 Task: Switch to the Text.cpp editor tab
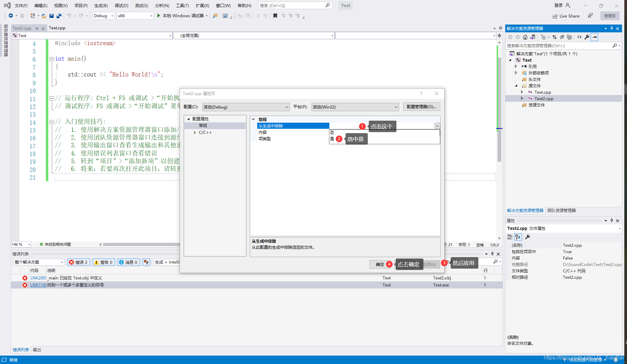57,28
